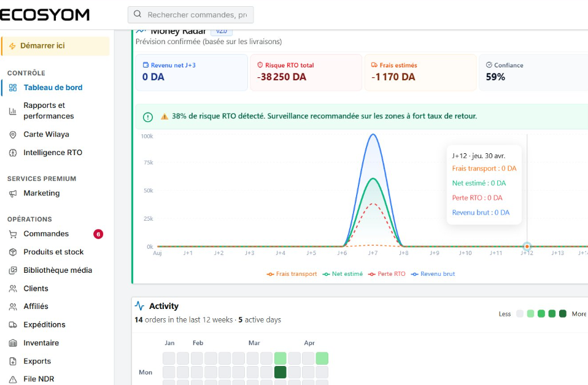
Task: Click the truck icon for Expéditions
Action: (x=13, y=325)
